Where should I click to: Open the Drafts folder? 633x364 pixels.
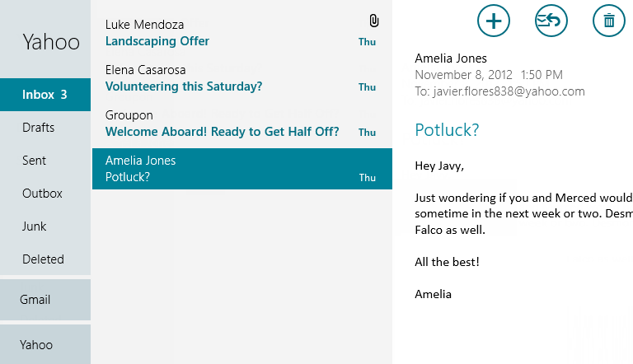(39, 128)
